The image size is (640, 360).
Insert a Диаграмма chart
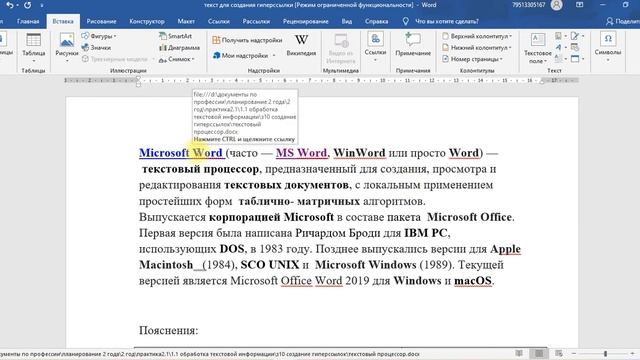[x=180, y=48]
